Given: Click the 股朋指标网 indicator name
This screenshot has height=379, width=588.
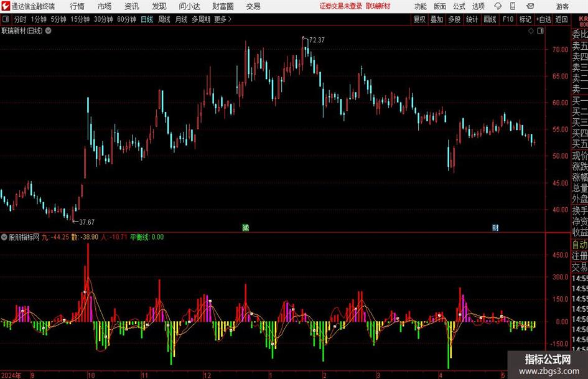Looking at the screenshot, I should (24, 237).
